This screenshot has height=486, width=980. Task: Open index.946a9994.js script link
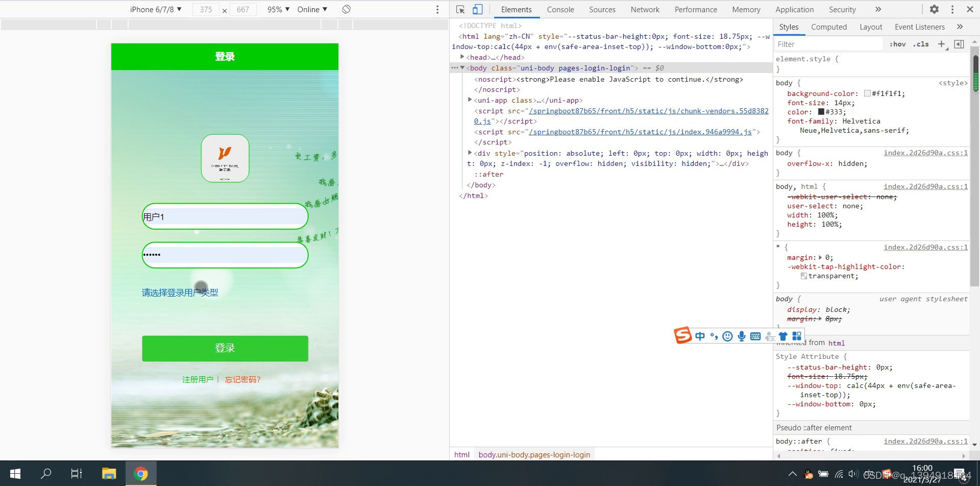tap(640, 132)
